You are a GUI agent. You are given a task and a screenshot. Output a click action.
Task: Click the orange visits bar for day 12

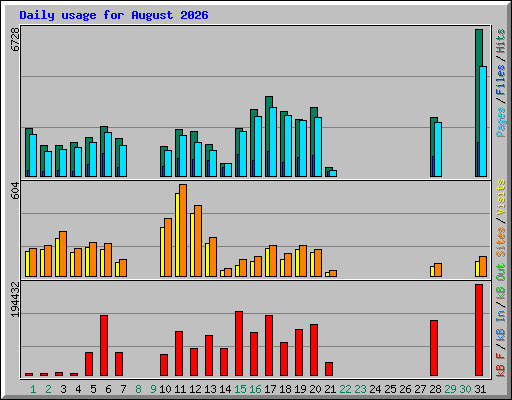[198, 241]
